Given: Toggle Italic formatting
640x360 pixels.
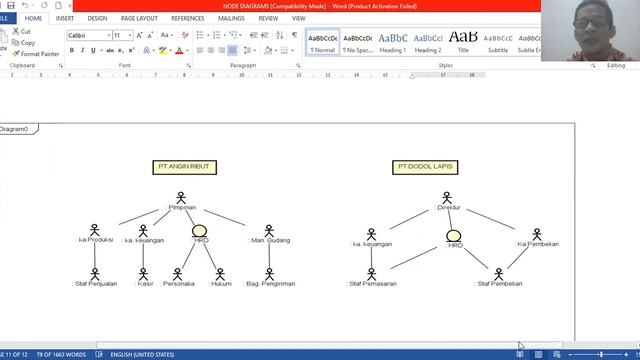Looking at the screenshot, I should pyautogui.click(x=82, y=51).
